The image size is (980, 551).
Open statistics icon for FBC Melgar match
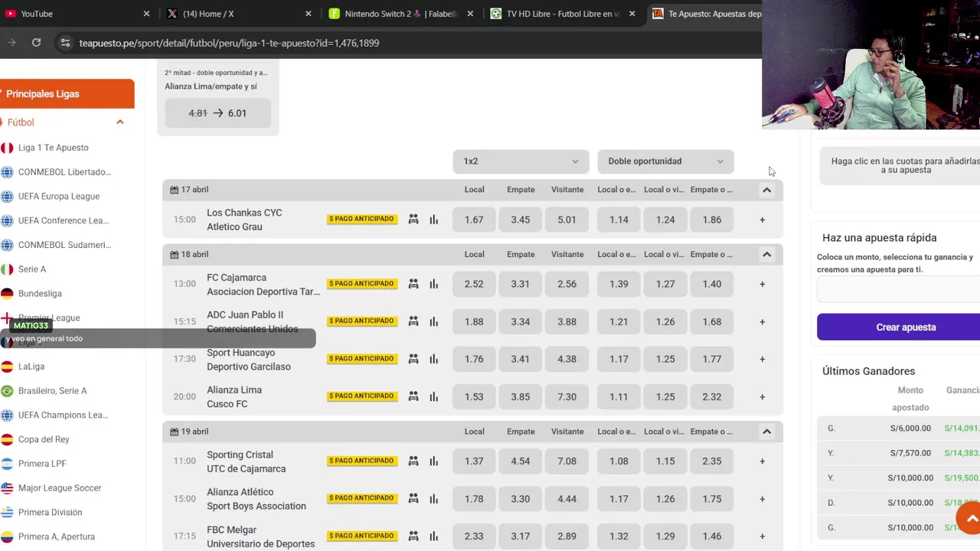[434, 536]
